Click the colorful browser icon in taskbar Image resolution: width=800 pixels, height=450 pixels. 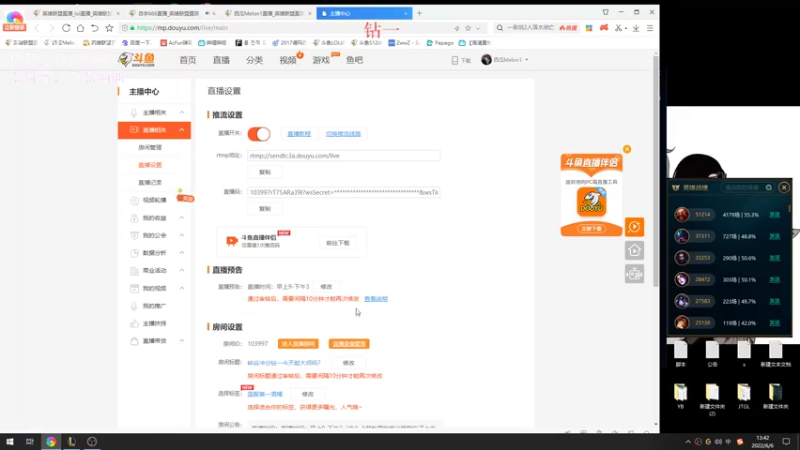(x=51, y=441)
